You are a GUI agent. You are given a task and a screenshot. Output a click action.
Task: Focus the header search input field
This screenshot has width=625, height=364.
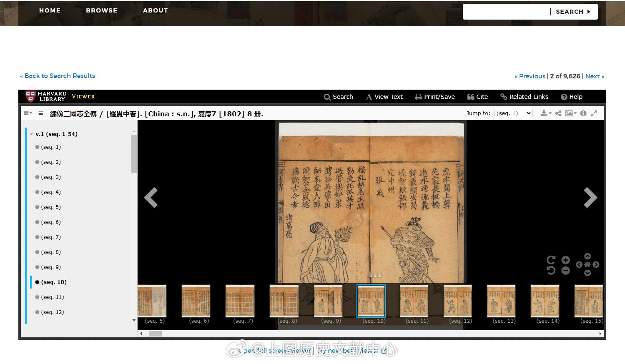point(507,12)
